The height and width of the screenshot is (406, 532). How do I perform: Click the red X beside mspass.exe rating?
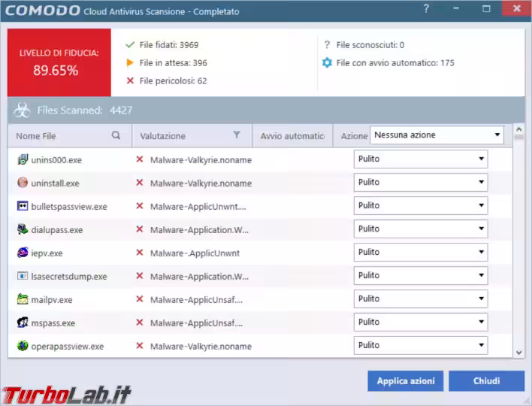[x=140, y=322]
